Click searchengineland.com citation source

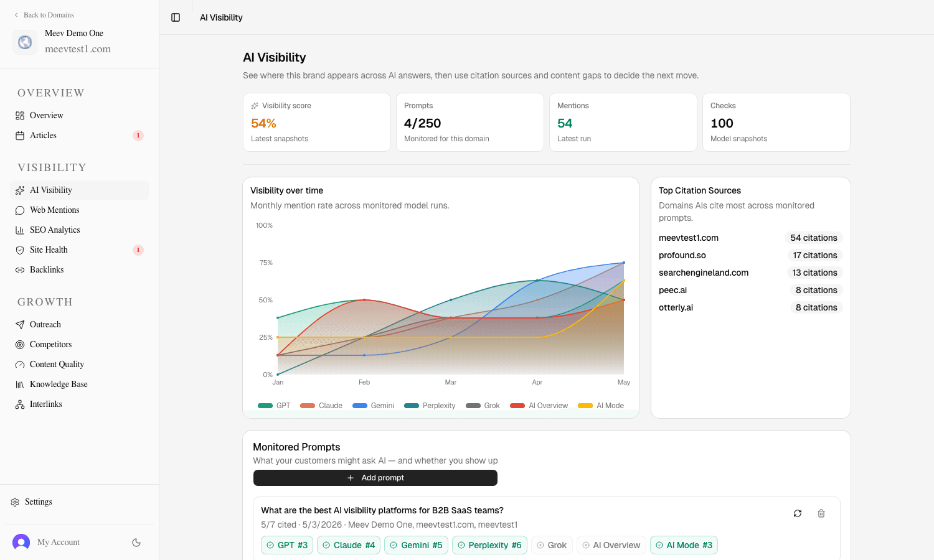(x=704, y=273)
